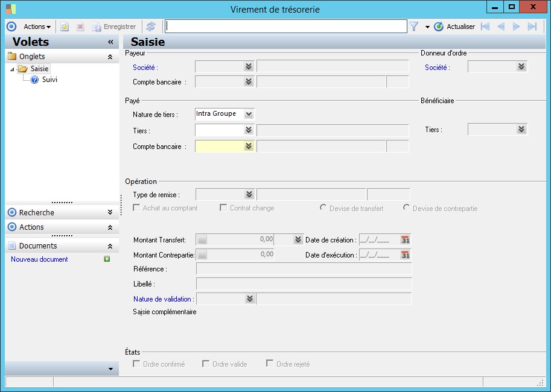Check the Ordre rejeté box
This screenshot has height=392, width=551.
tap(270, 363)
